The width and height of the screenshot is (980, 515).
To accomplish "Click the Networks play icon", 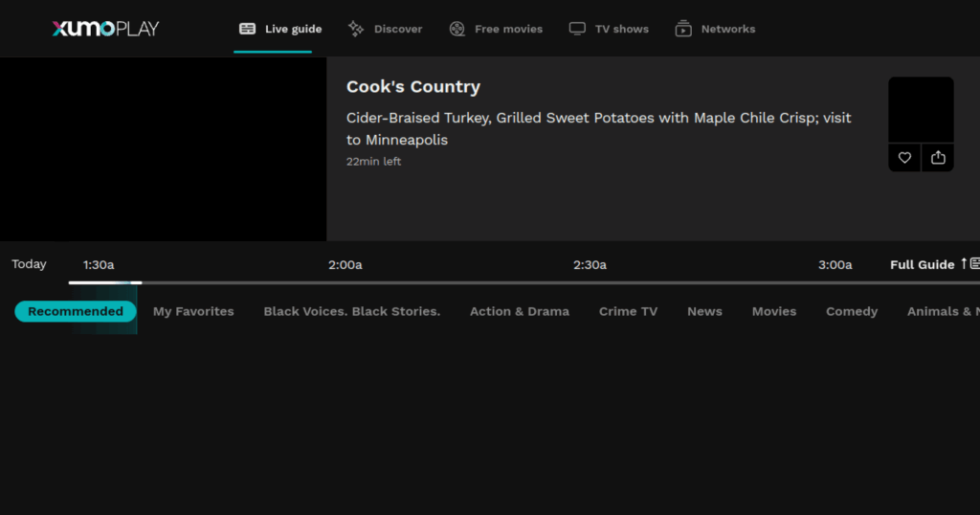I will pos(683,29).
